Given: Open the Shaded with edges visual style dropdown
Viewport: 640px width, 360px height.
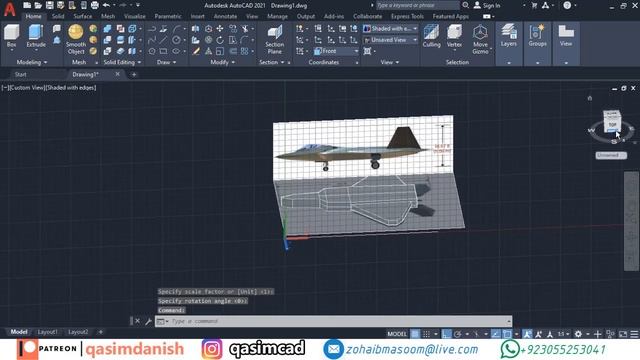Looking at the screenshot, I should pos(390,29).
